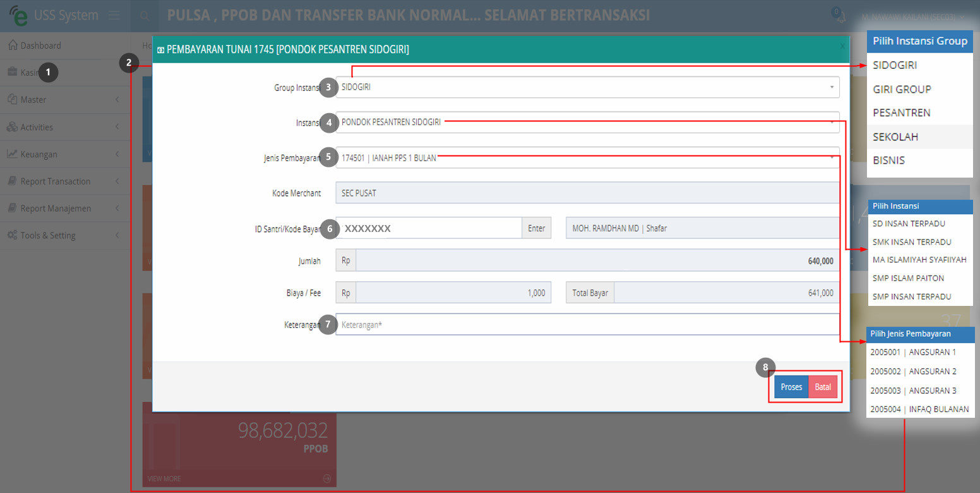
Task: Click the Batal button
Action: [x=823, y=387]
